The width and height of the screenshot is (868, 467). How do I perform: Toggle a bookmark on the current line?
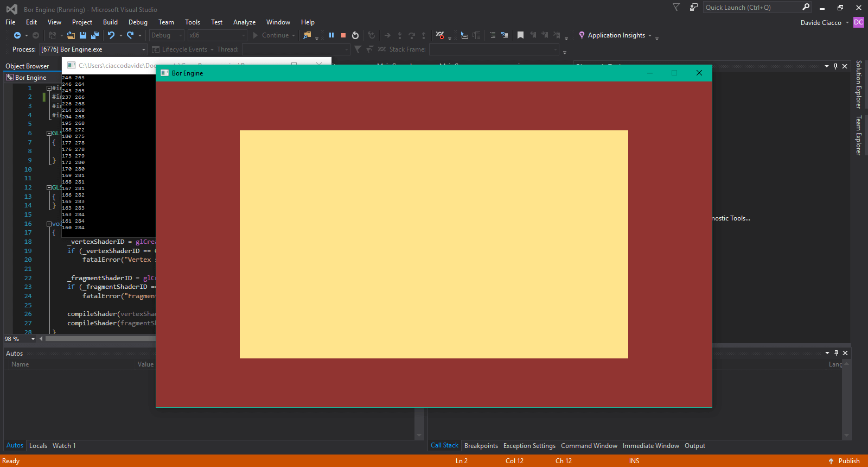[520, 35]
